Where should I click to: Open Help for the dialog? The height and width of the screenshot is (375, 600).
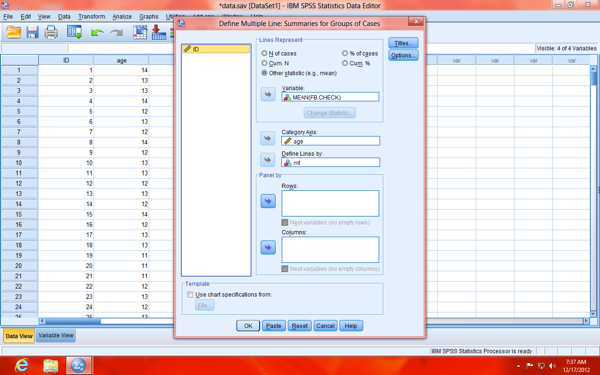coord(351,326)
